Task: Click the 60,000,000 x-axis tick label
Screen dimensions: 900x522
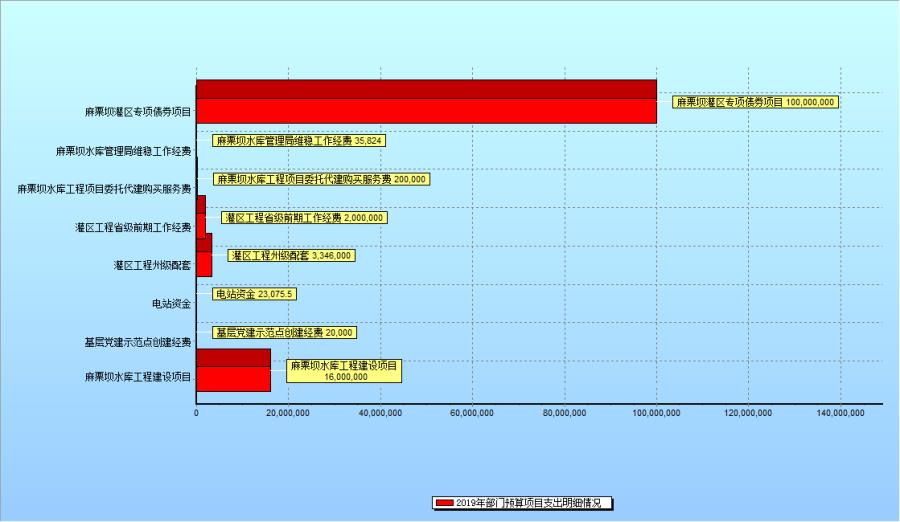Action: point(472,411)
